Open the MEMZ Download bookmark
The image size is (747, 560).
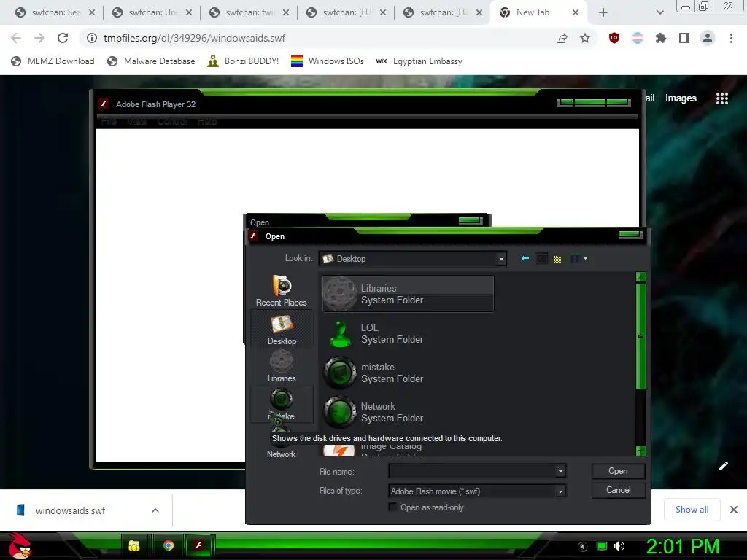point(53,61)
